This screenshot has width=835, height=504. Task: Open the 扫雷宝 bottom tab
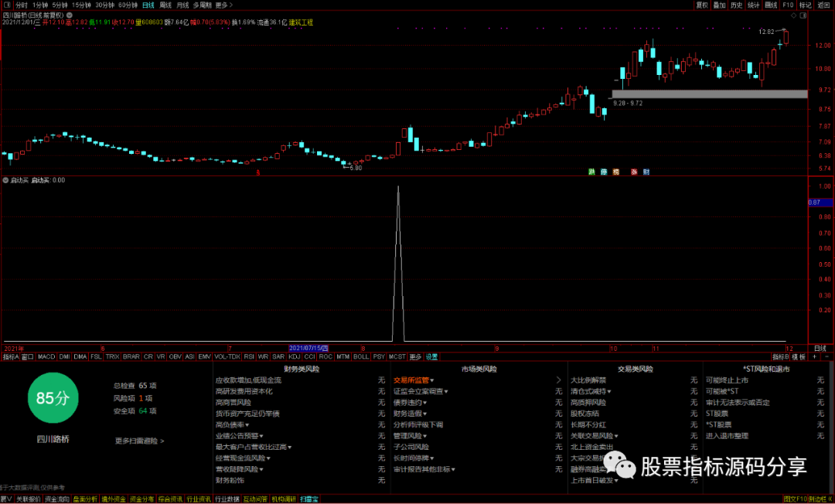click(308, 499)
